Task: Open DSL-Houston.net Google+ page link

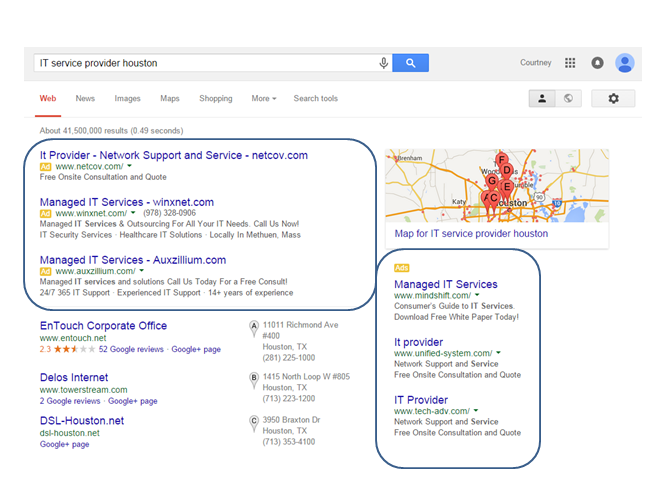Action: [64, 444]
